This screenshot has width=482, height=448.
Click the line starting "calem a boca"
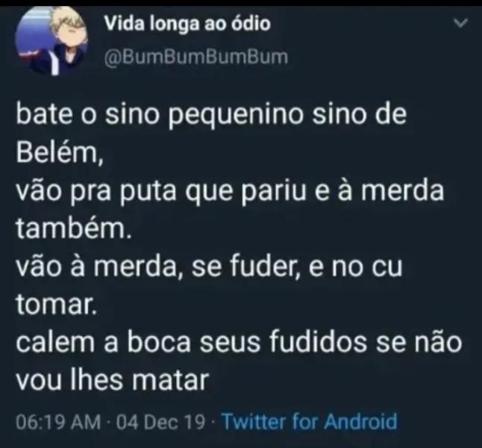[239, 343]
